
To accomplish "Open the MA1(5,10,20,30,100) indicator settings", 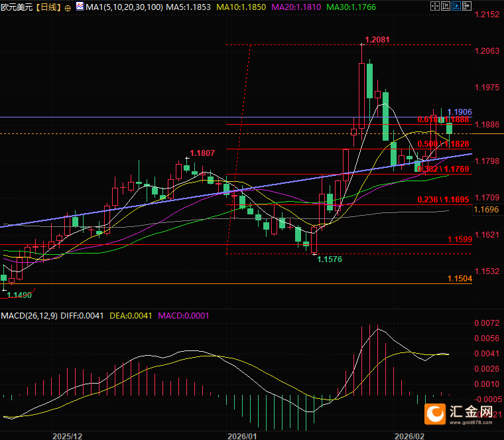I will (x=124, y=7).
